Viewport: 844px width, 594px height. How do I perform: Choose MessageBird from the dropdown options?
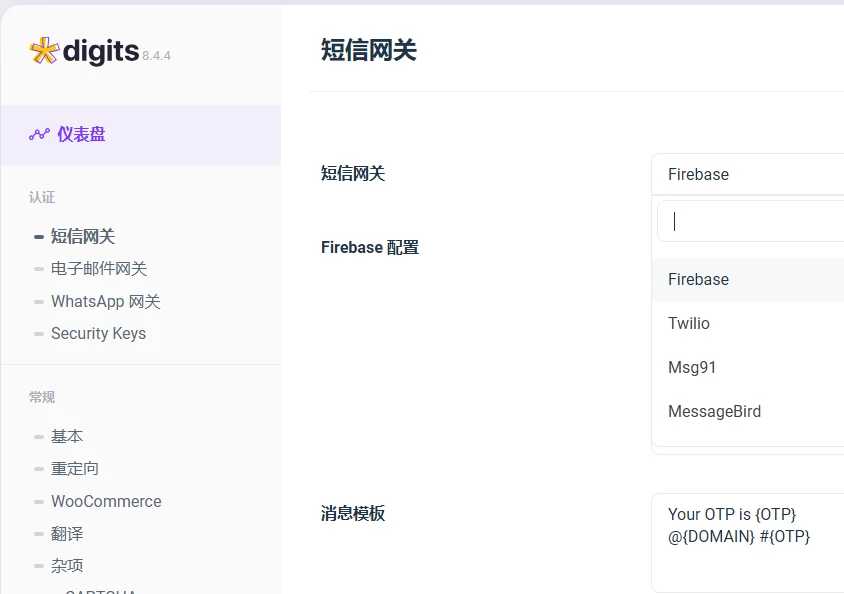[714, 411]
